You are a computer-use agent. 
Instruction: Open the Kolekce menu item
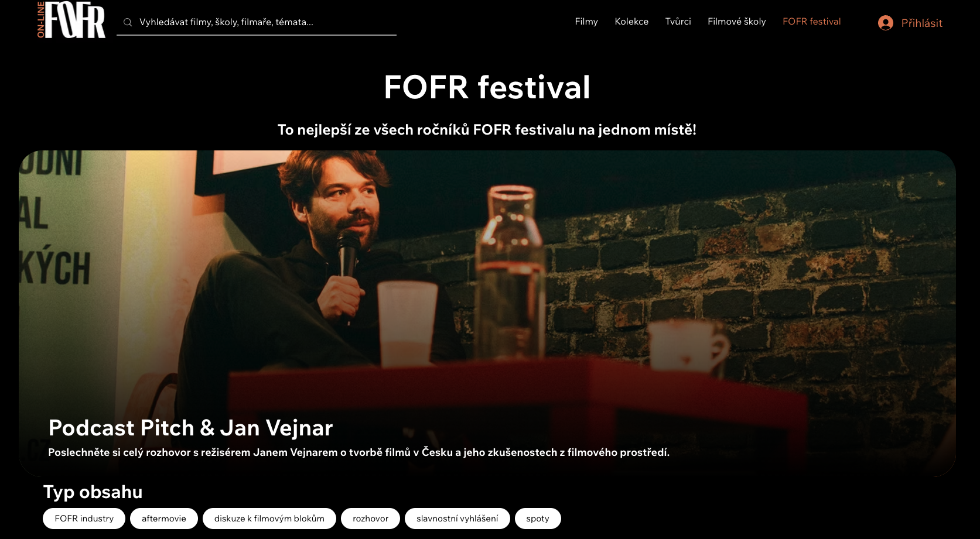pyautogui.click(x=631, y=22)
